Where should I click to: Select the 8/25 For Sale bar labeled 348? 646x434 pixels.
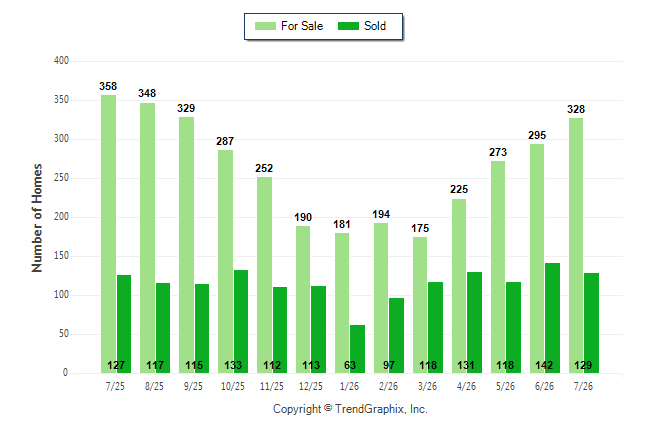(147, 238)
